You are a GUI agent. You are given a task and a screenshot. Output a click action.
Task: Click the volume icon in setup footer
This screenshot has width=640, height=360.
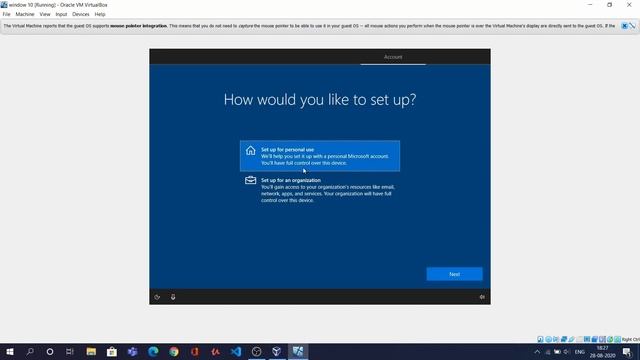[482, 297]
